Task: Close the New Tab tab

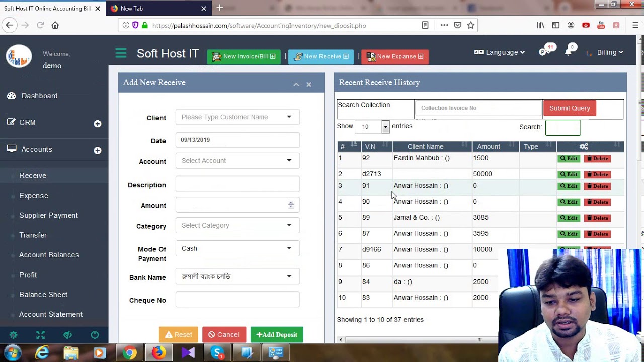Action: click(204, 9)
